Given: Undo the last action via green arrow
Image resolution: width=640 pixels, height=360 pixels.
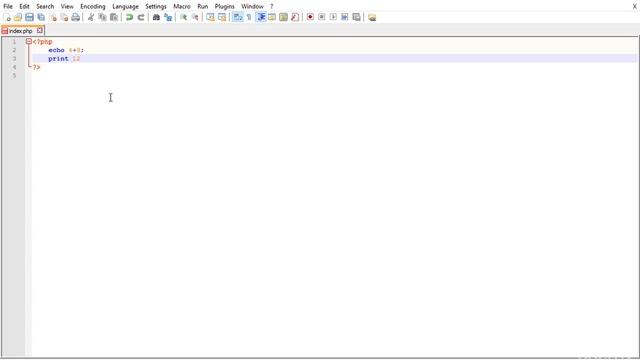Looking at the screenshot, I should (129, 17).
